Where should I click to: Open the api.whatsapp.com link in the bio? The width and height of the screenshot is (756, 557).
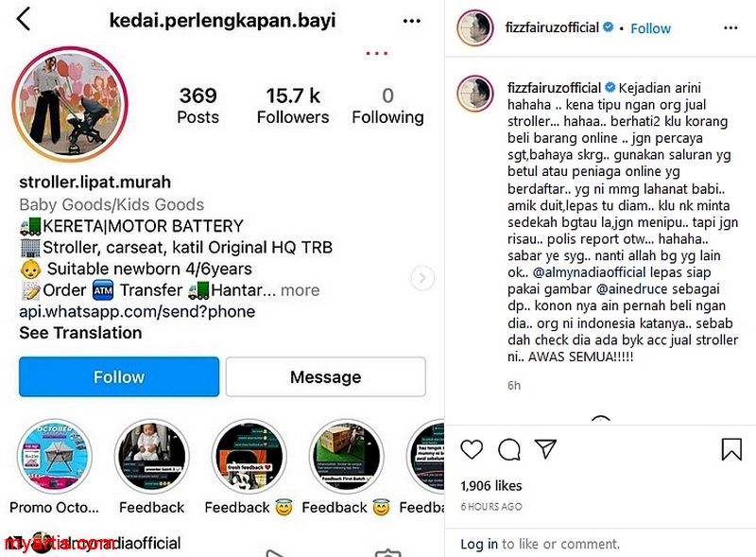point(137,311)
